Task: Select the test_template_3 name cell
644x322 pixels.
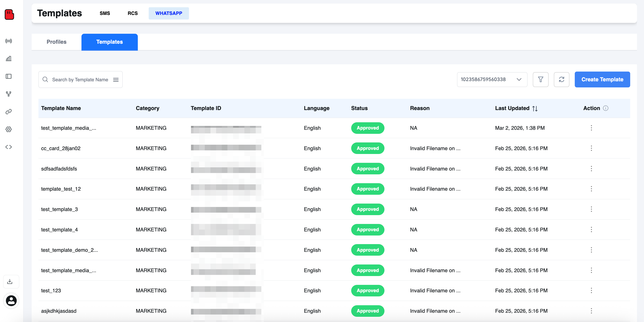Action: 60,209
